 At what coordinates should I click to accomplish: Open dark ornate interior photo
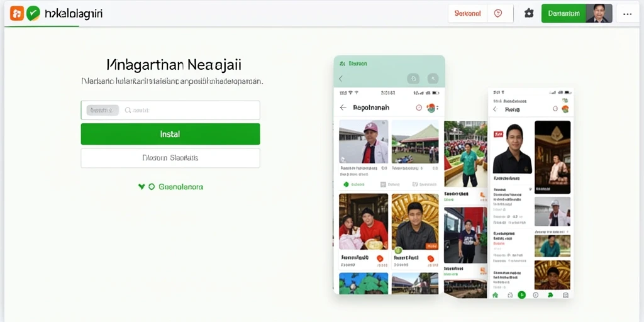coord(552,157)
